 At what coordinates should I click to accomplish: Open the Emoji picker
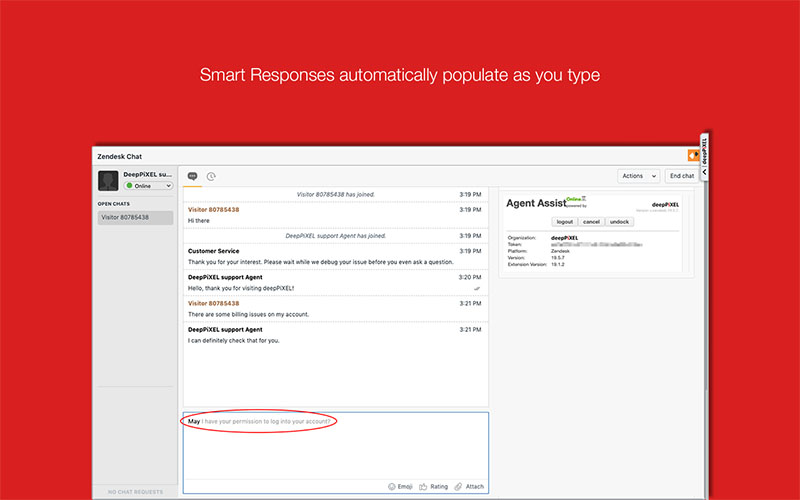pyautogui.click(x=400, y=487)
